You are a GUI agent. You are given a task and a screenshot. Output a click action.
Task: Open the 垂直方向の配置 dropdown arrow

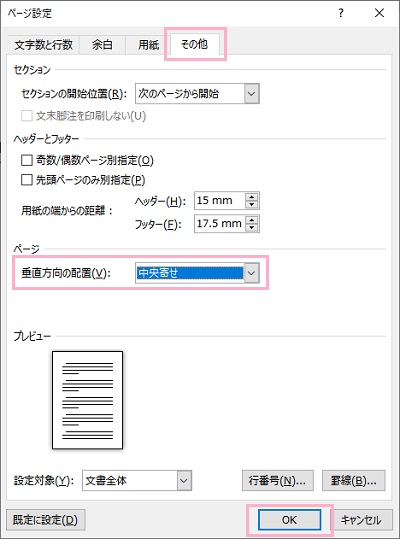[252, 273]
